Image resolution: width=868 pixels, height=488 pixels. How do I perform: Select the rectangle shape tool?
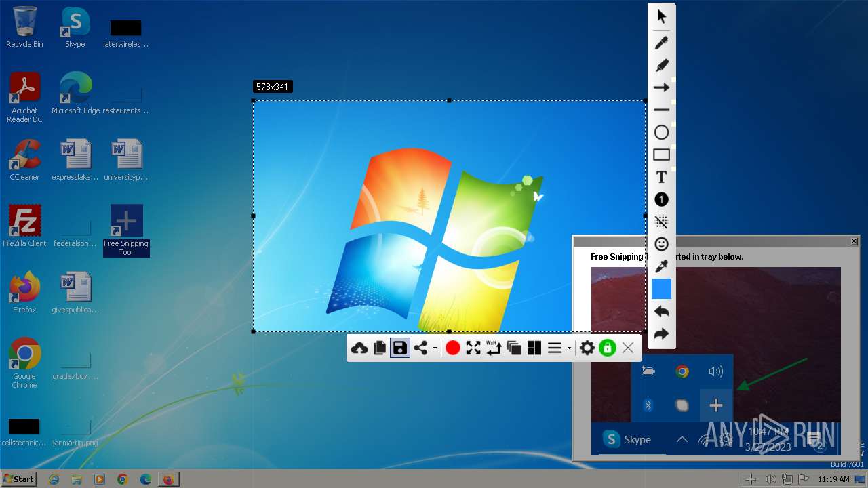(x=661, y=155)
